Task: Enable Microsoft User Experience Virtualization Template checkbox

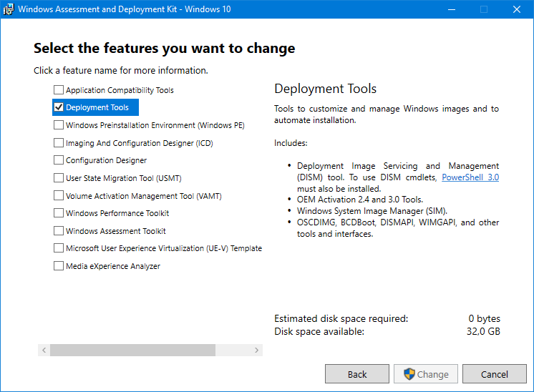Action: pos(59,248)
